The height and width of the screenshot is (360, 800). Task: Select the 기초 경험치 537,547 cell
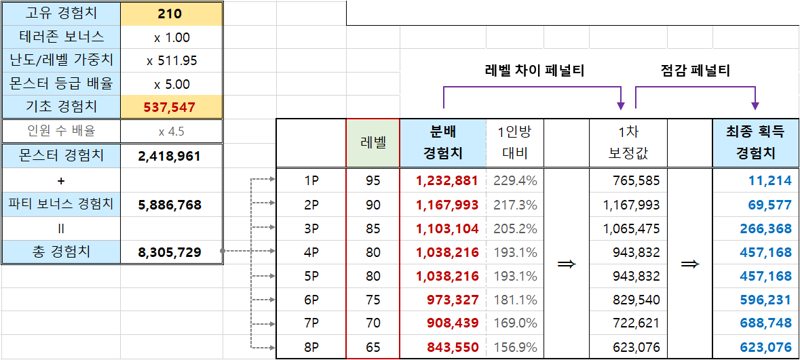pyautogui.click(x=172, y=107)
